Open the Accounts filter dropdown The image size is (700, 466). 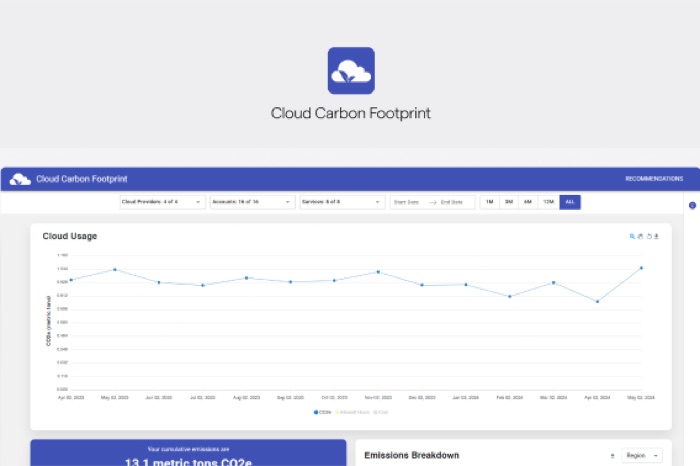(252, 202)
